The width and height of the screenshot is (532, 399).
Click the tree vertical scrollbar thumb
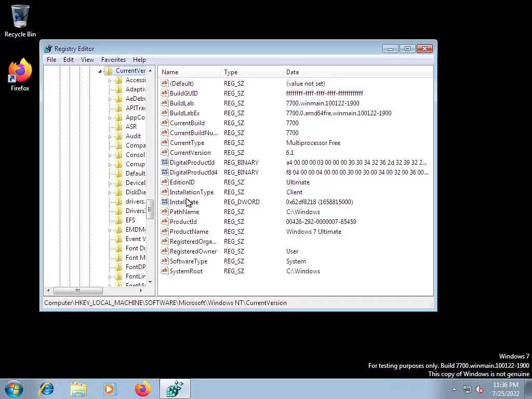click(x=150, y=209)
